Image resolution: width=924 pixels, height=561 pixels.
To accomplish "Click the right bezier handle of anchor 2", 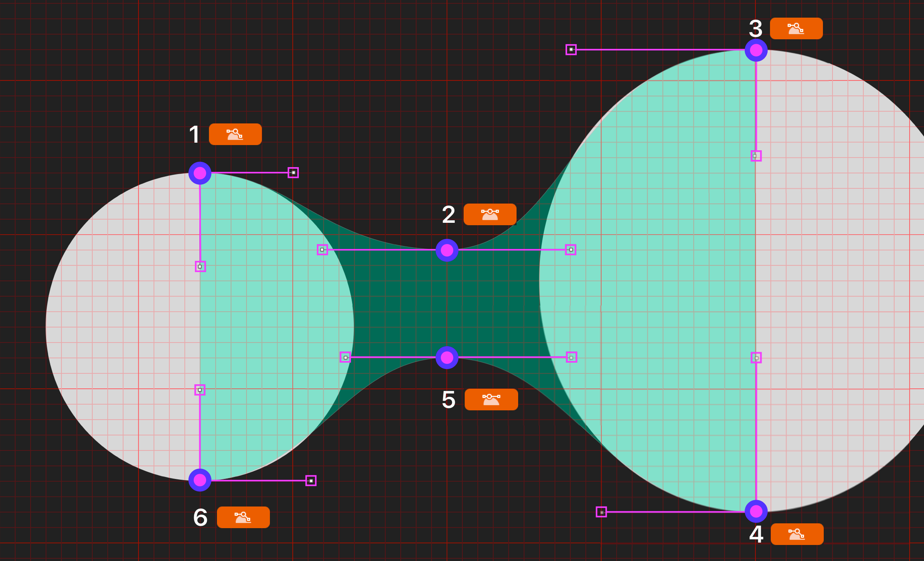I will pyautogui.click(x=571, y=250).
